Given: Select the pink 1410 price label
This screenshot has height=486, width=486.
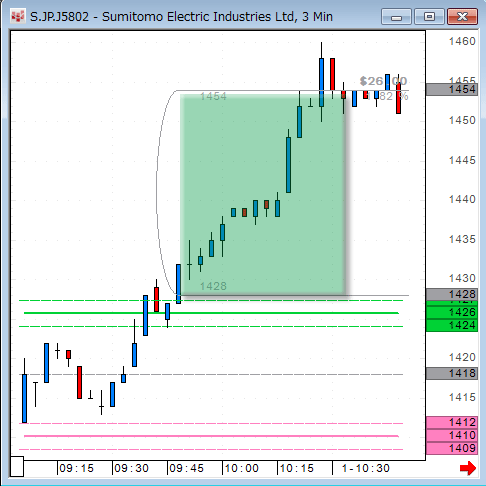Looking at the screenshot, I should coord(452,435).
